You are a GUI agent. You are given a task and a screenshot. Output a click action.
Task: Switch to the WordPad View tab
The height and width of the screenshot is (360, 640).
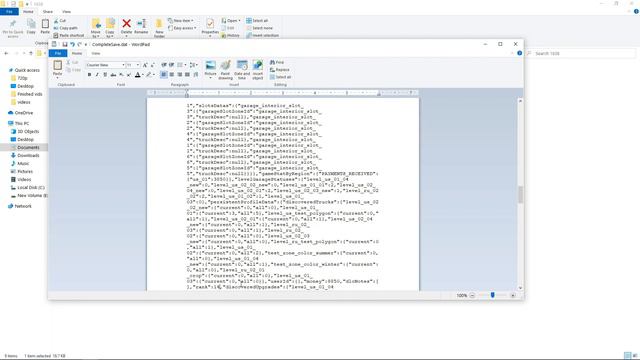96,53
